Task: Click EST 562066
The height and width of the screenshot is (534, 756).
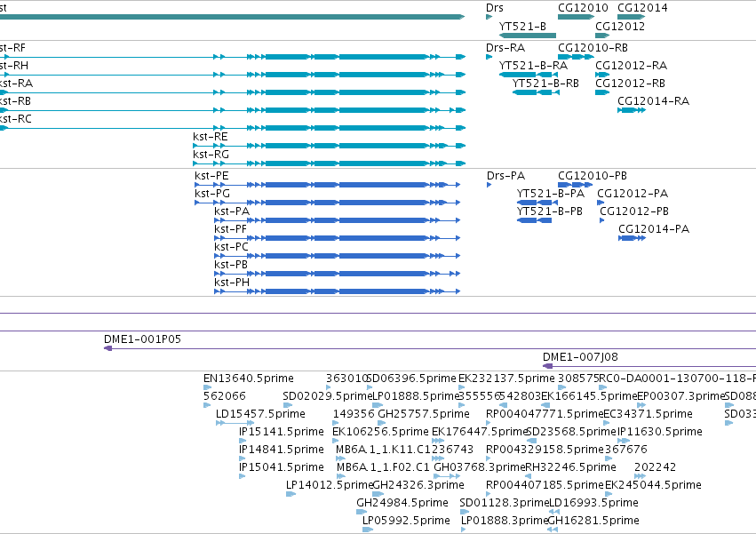Action: (207, 405)
